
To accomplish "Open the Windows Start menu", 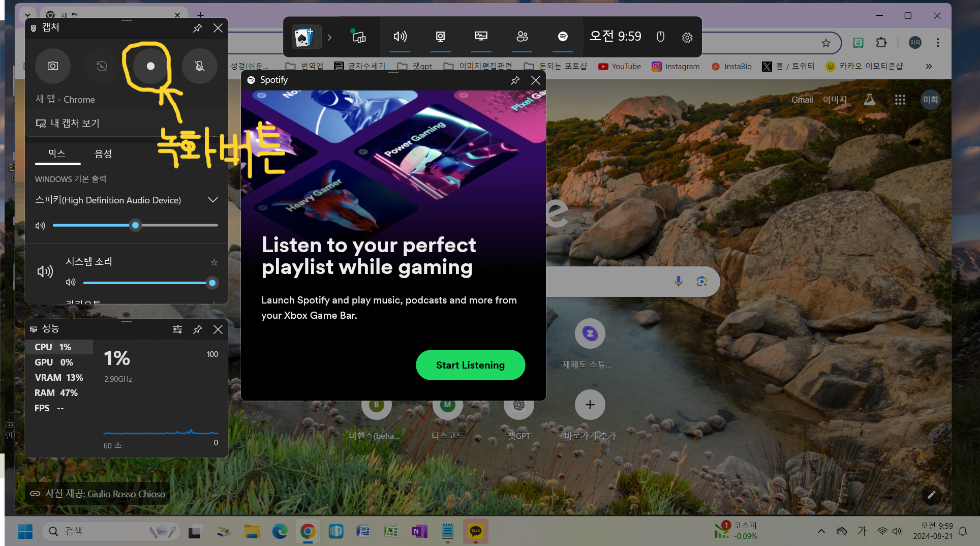I will click(25, 532).
